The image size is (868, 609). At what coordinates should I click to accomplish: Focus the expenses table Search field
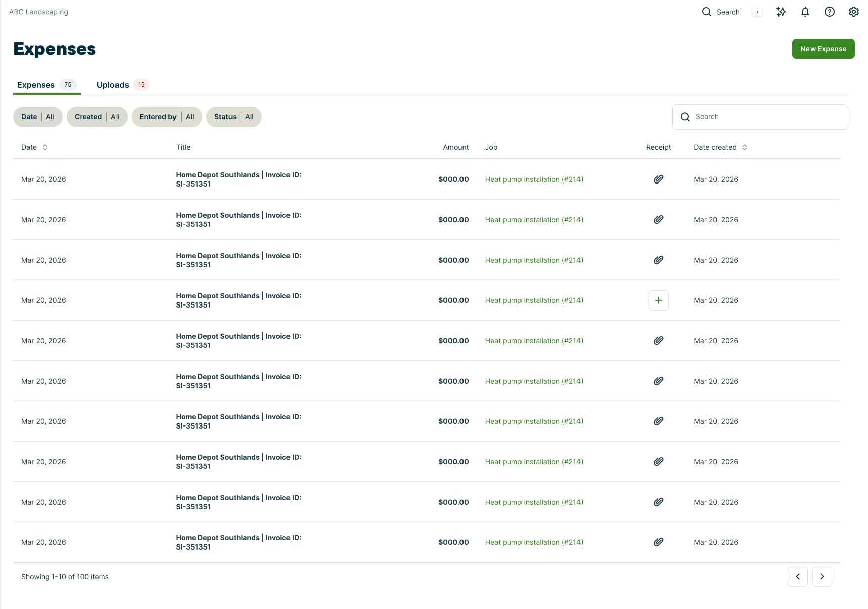pos(760,117)
